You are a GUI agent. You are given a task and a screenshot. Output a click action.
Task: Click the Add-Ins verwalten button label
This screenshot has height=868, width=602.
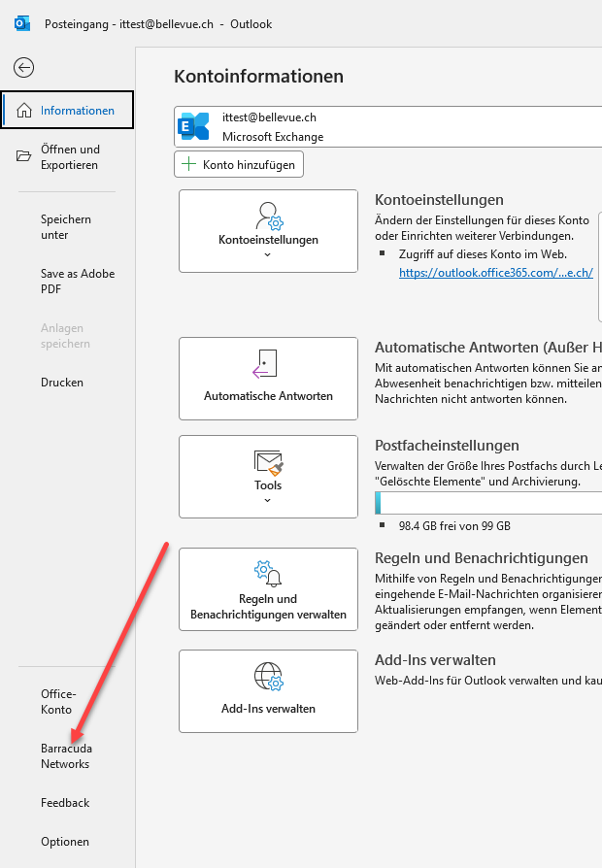click(x=268, y=709)
